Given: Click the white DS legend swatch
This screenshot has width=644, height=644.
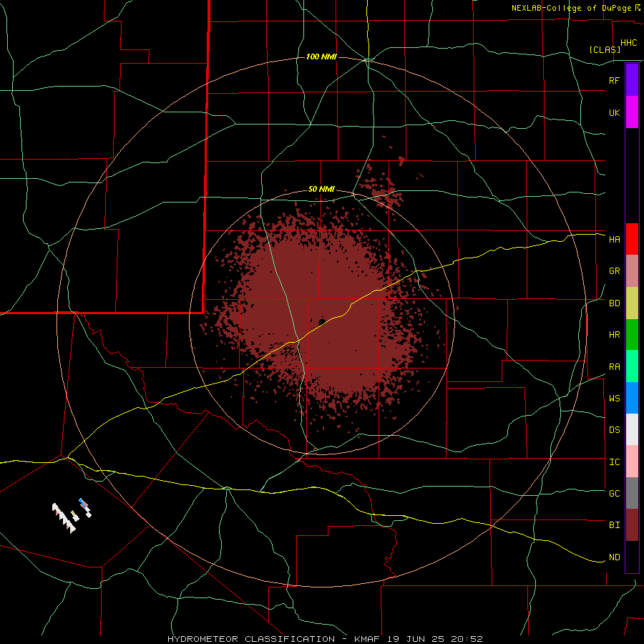Looking at the screenshot, I should (632, 429).
